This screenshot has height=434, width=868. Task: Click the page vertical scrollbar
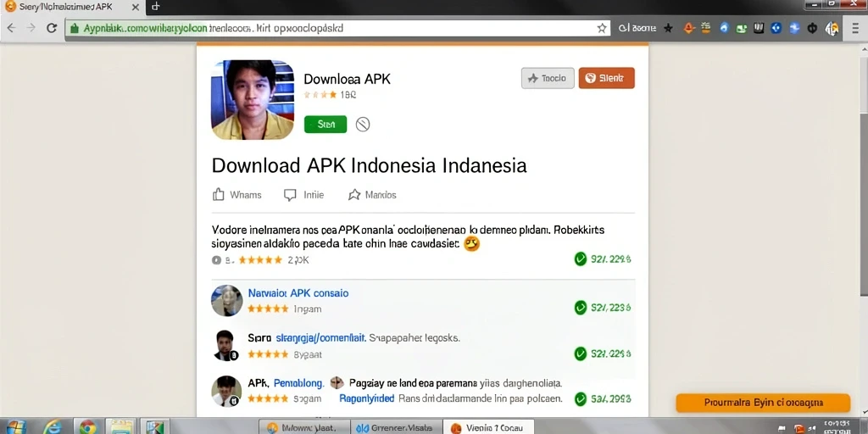click(863, 230)
